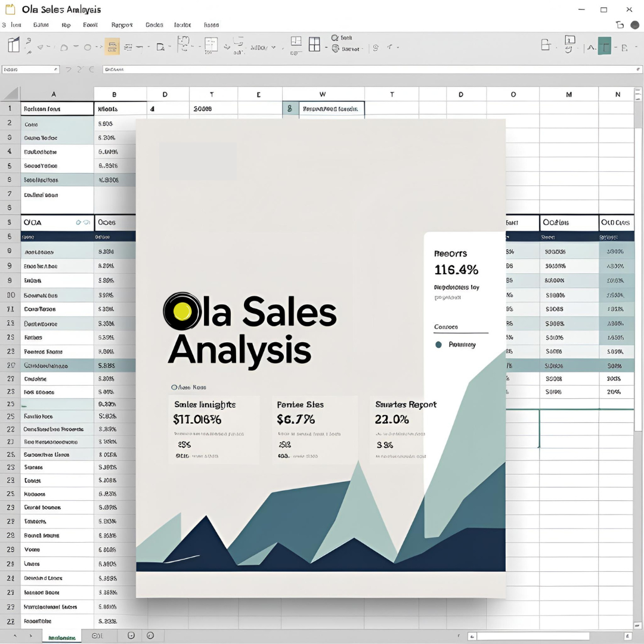Click the magnifier find icon in toolbar
The image size is (644, 644).
coord(335,38)
